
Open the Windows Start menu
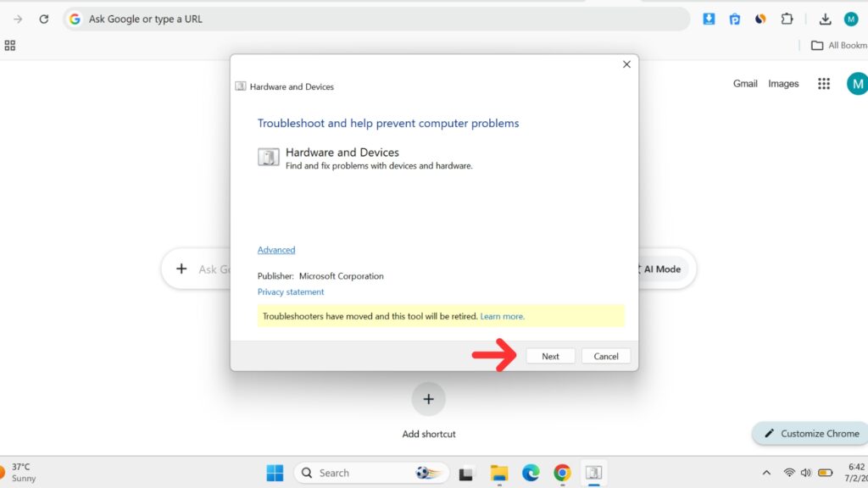coord(275,473)
